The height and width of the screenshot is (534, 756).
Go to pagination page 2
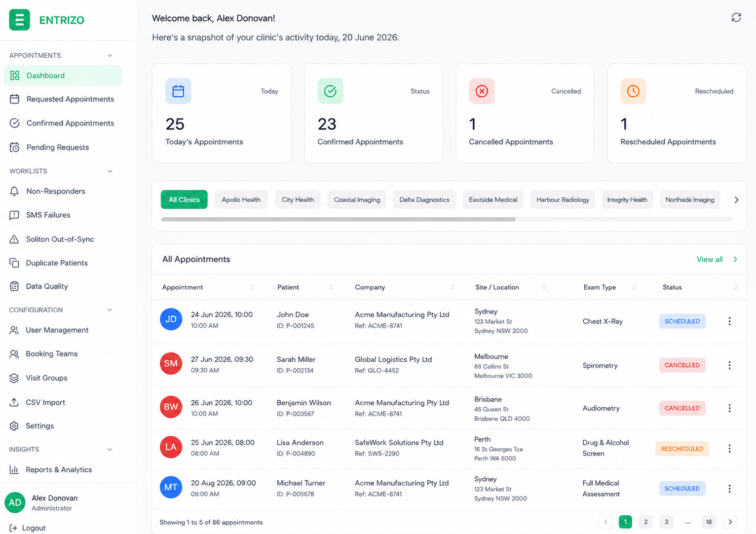click(x=646, y=522)
